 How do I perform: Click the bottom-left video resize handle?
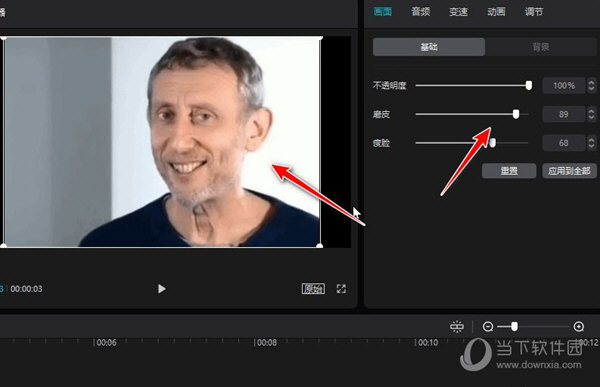3,245
